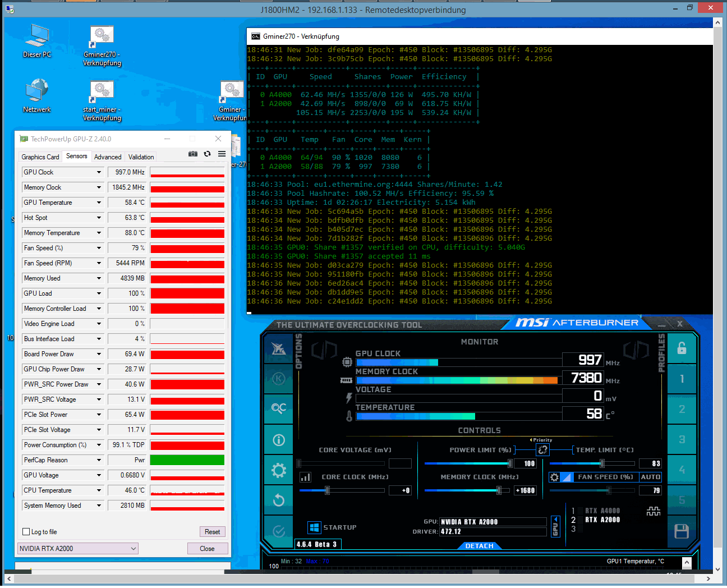
Task: Switch to the Validation tab
Action: 141,157
